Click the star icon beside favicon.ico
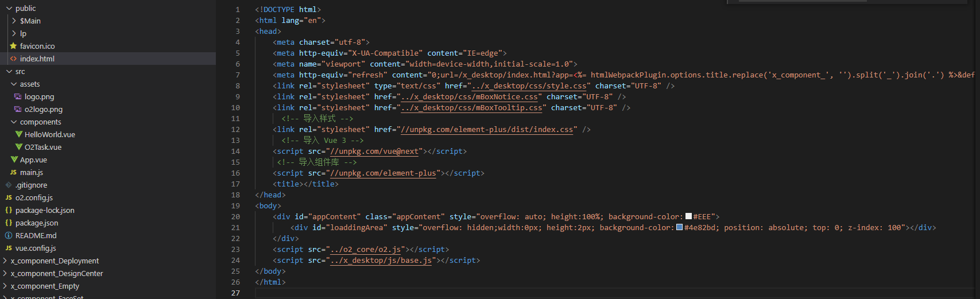 [13, 46]
